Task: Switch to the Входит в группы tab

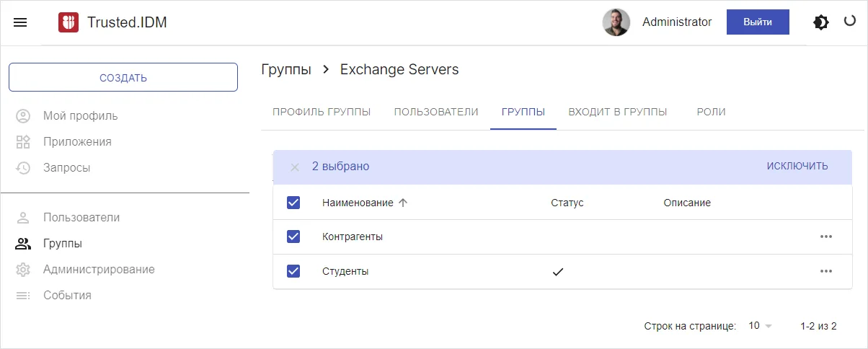Action: [x=617, y=112]
